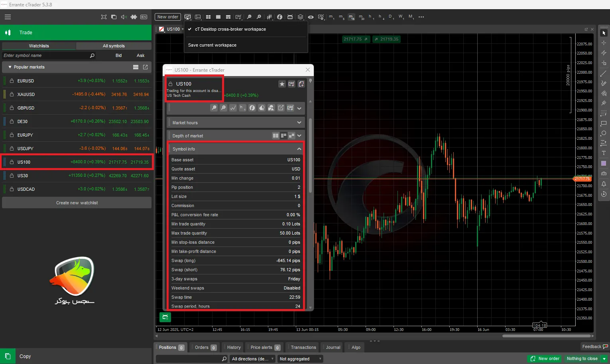Select the m15 timeframe on the toolbar
This screenshot has height=364, width=610.
(351, 17)
